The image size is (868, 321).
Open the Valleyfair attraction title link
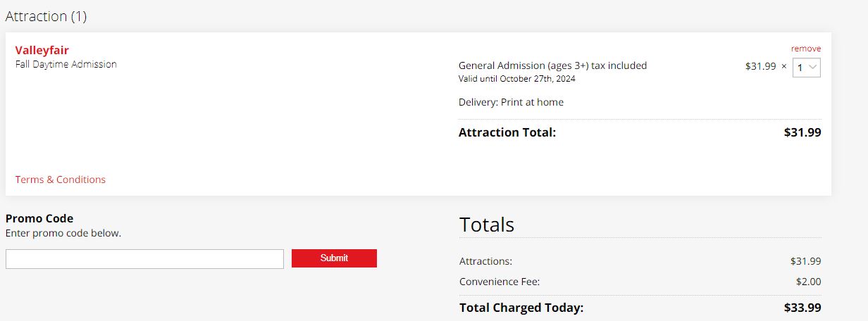point(42,50)
